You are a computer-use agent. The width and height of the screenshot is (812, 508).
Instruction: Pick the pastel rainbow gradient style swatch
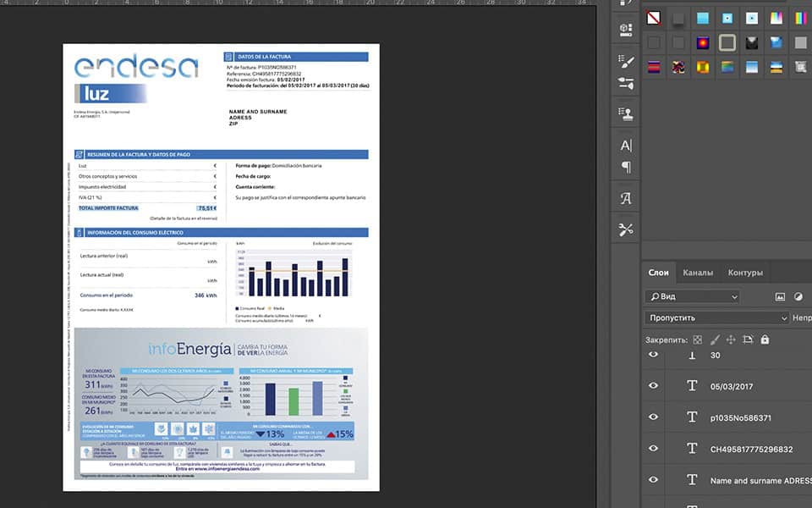[x=776, y=18]
